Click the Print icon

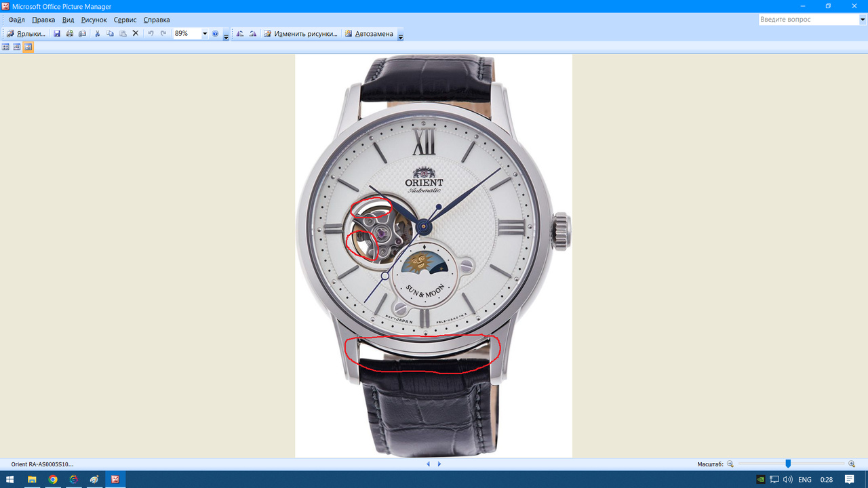[x=69, y=33]
